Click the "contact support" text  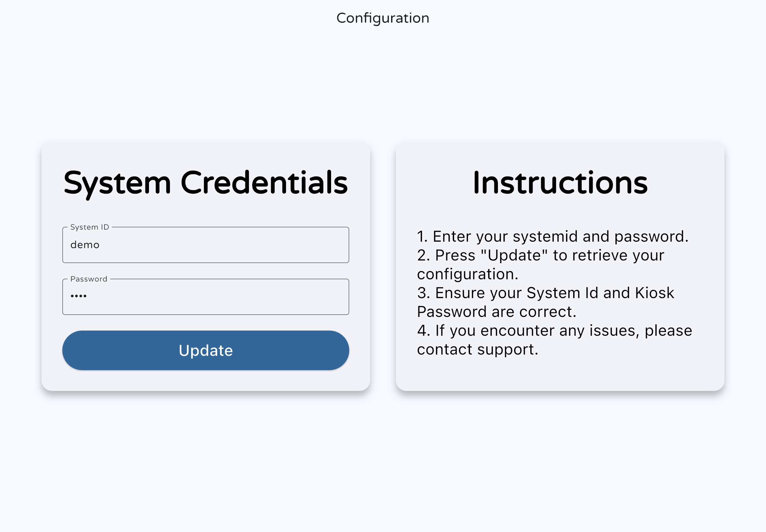(x=477, y=349)
